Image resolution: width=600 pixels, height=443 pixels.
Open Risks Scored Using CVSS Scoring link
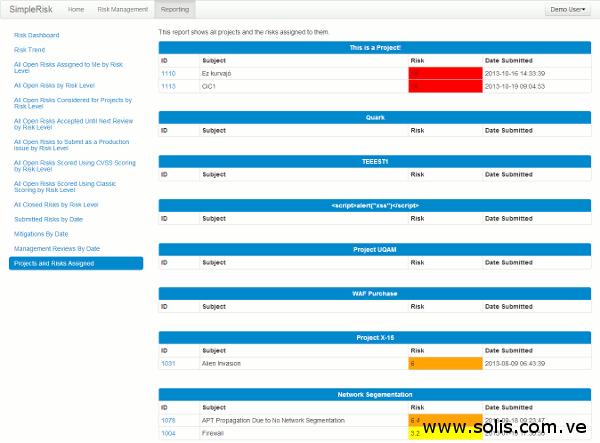(75, 166)
